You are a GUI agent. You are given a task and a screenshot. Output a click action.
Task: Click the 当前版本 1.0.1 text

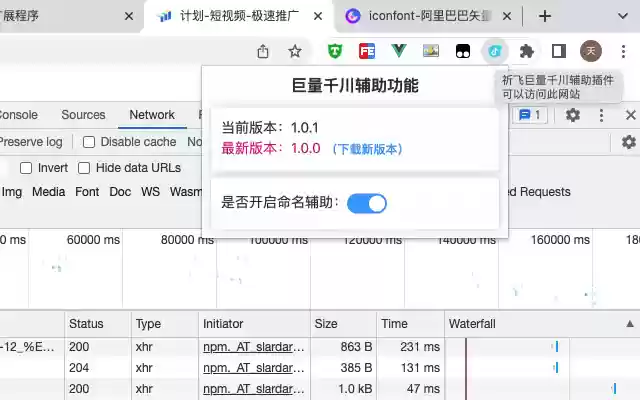tap(270, 128)
